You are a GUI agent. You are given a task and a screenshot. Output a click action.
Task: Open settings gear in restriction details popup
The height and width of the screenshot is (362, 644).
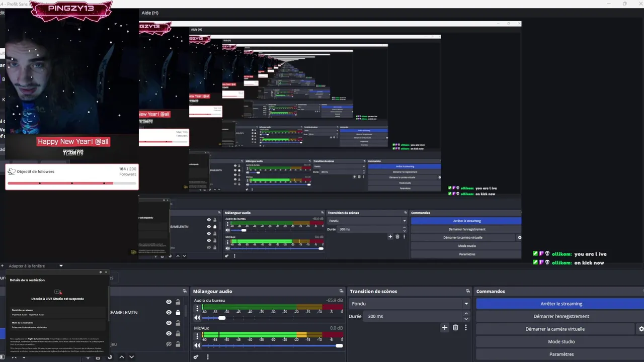(100, 272)
